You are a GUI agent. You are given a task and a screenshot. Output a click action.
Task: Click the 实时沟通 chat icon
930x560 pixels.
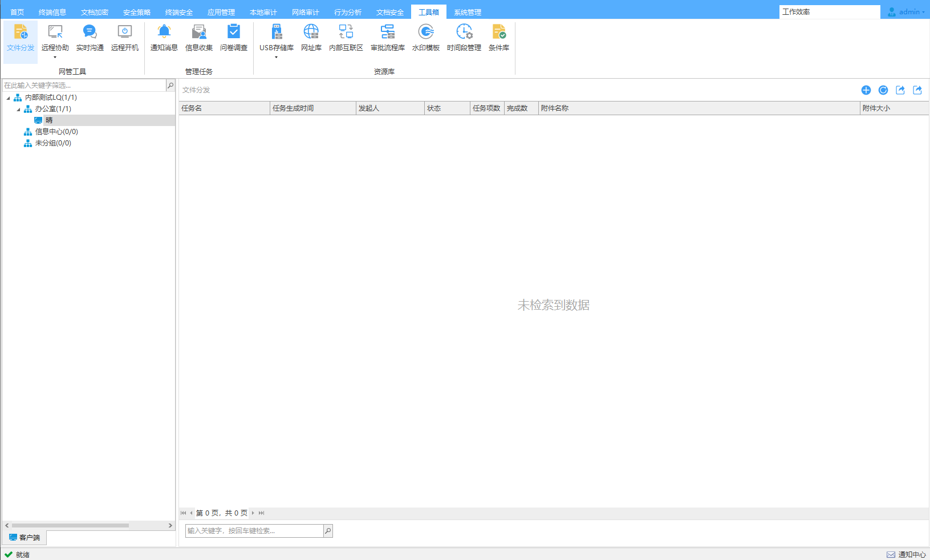(90, 36)
